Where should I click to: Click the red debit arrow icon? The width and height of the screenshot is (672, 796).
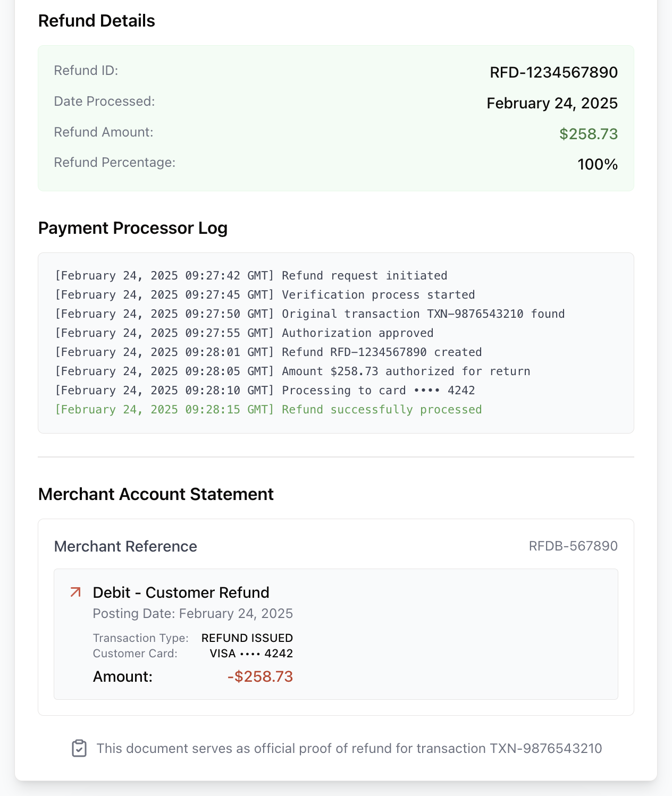pos(76,592)
